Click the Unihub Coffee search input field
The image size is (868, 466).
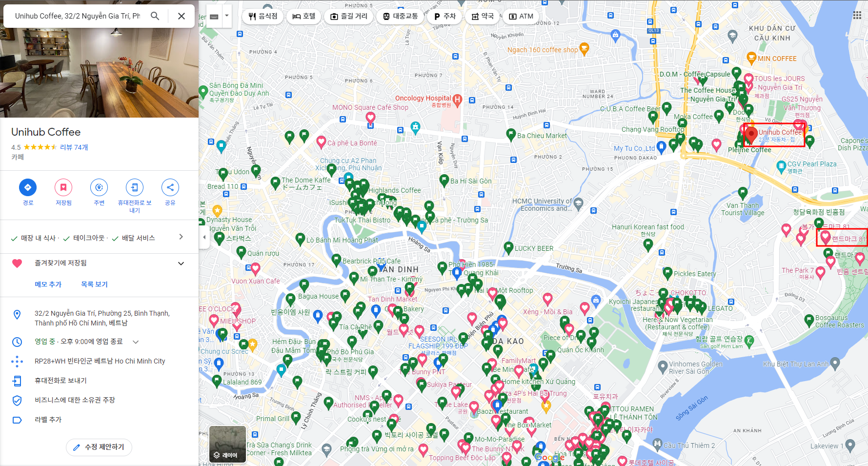78,16
